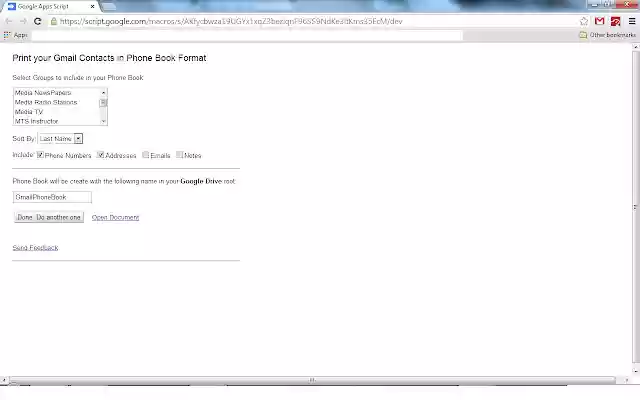640x400 pixels.
Task: Click the browser forward arrow
Action: click(x=23, y=21)
